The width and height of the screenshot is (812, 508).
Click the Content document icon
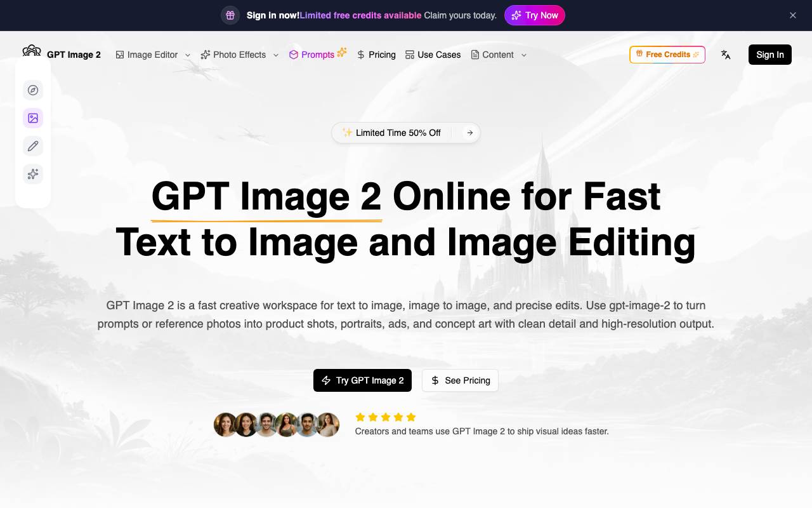pyautogui.click(x=475, y=55)
